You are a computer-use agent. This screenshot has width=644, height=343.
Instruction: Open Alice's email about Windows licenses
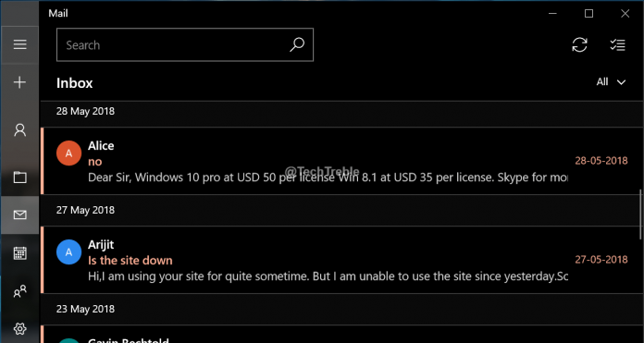point(341,161)
